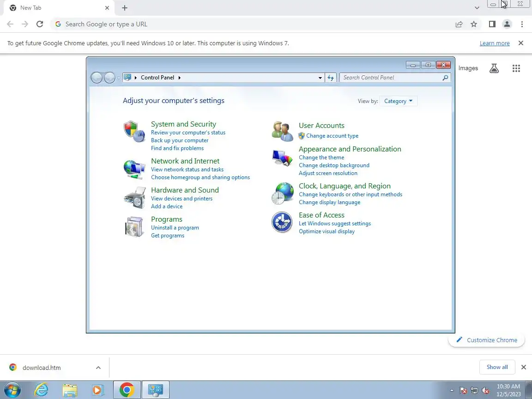Viewport: 532px width, 399px height.
Task: Expand the address bar history dropdown arrow
Action: 320,78
